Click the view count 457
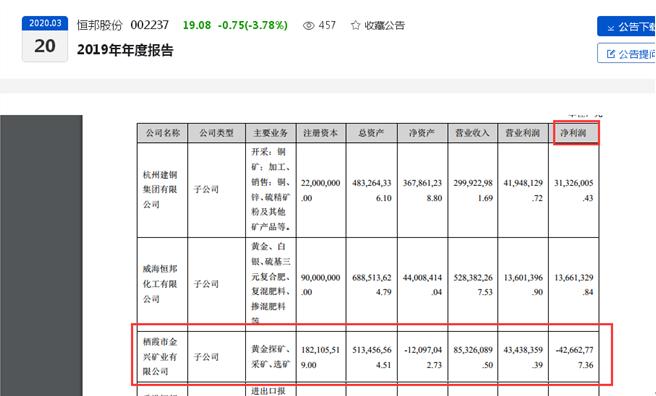 327,25
